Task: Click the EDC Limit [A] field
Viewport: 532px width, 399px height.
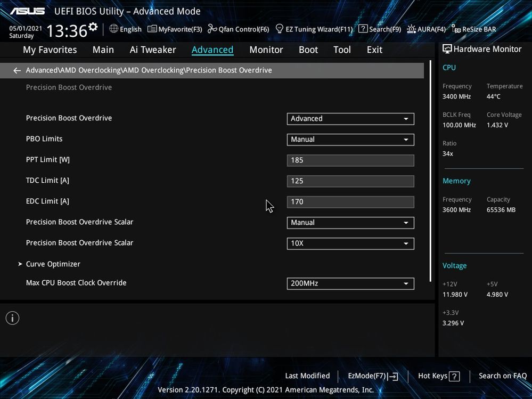Action: 350,201
